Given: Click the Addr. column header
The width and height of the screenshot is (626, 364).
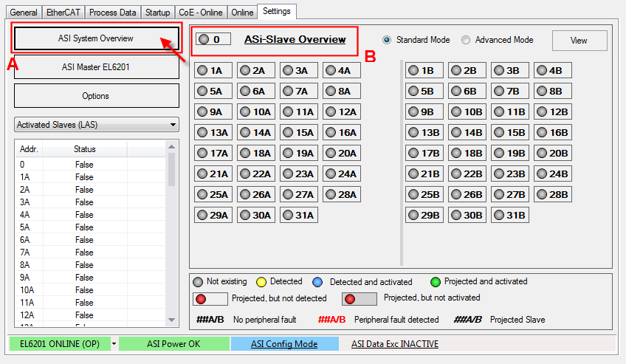Looking at the screenshot, I should click(x=29, y=149).
